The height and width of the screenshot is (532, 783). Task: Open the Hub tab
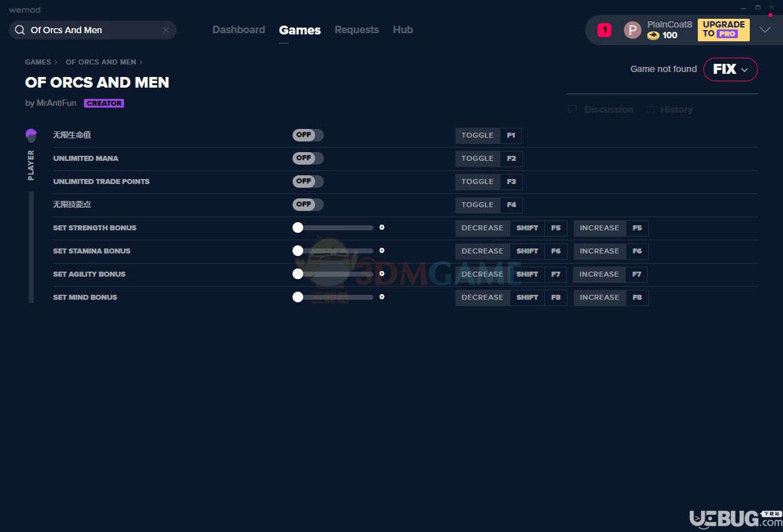tap(403, 30)
